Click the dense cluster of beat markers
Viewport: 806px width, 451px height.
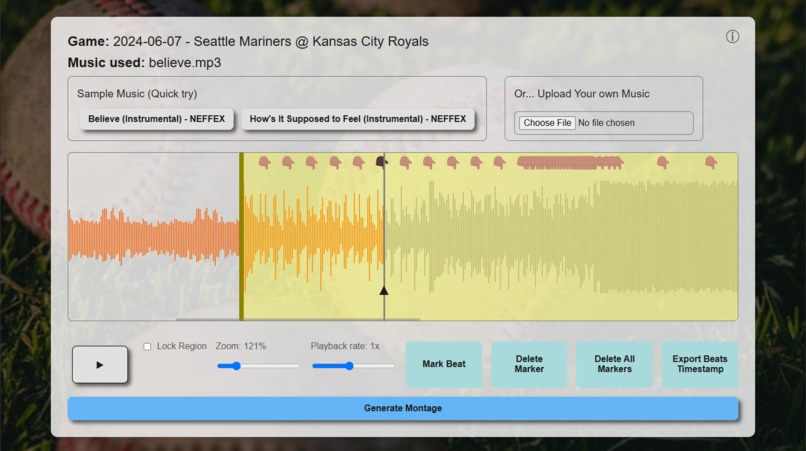[570, 163]
